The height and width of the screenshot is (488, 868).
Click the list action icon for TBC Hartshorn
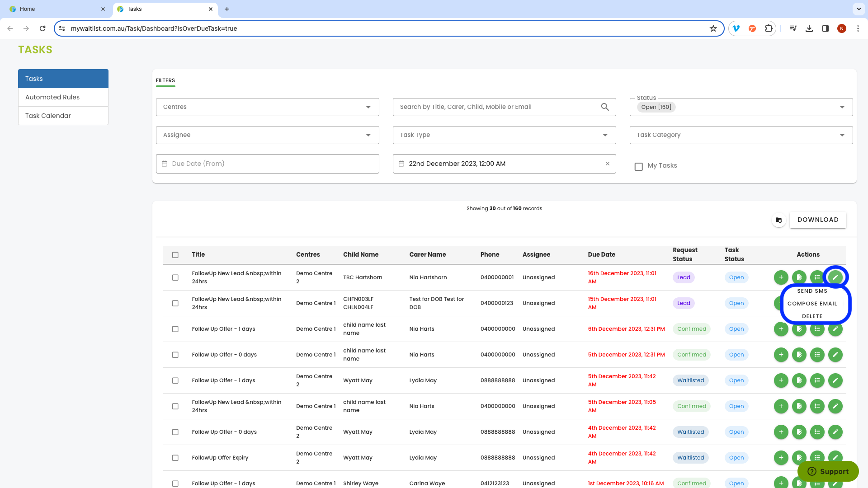click(817, 277)
